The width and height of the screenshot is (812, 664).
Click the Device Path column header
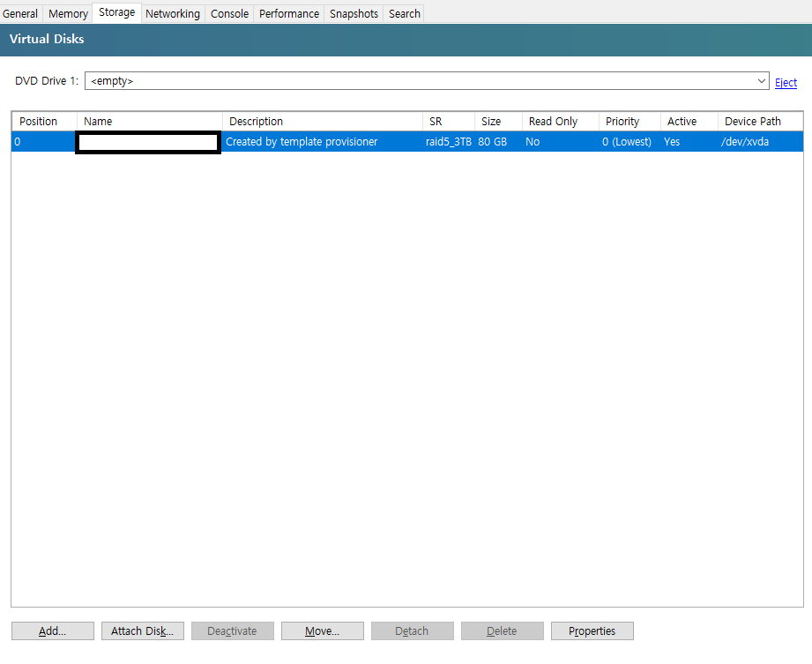click(x=753, y=121)
